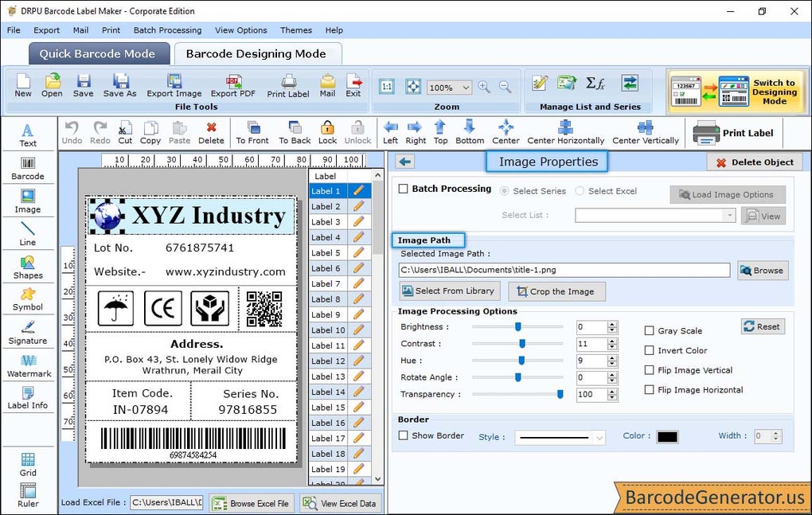The width and height of the screenshot is (812, 515).
Task: Enable Flip Image Vertical
Action: click(650, 370)
